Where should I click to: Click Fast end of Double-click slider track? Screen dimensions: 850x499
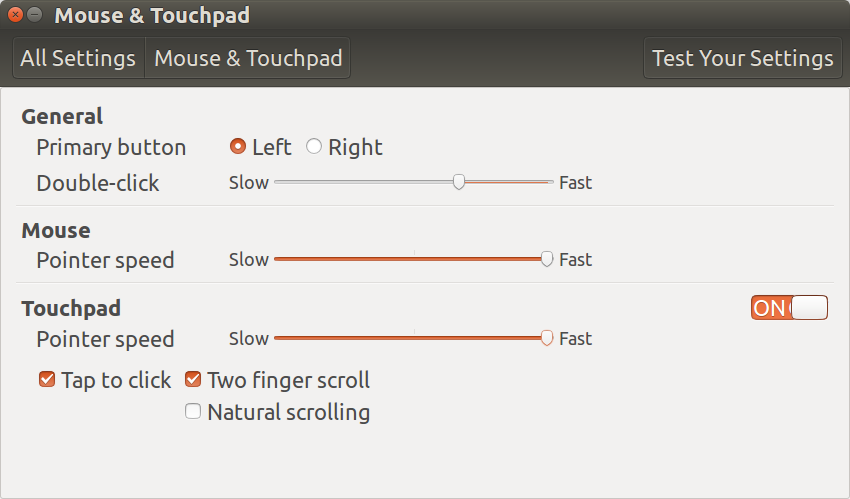[550, 182]
